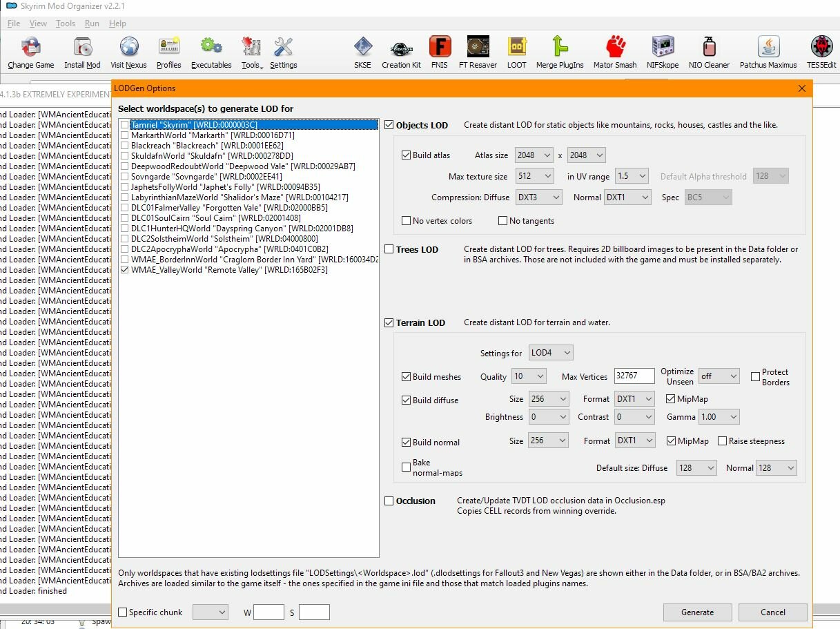Check DLC2SolstheimWorld "Solstheim" worldspace

pyautogui.click(x=124, y=239)
